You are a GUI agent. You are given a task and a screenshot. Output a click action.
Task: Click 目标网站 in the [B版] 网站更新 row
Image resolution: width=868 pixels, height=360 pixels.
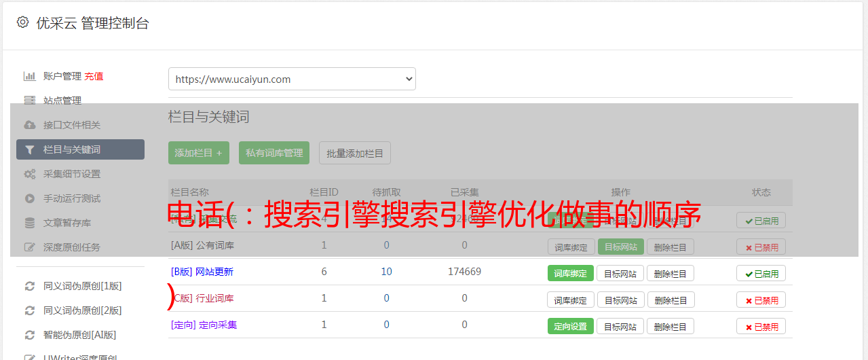[x=620, y=273]
